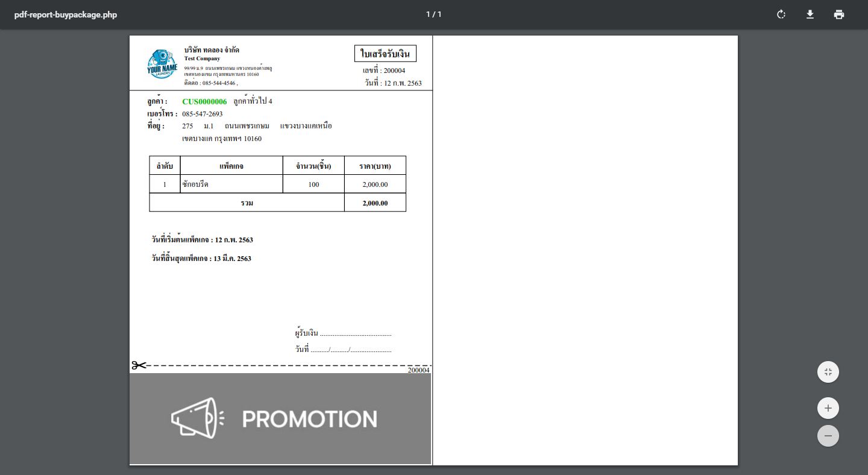Viewport: 868px width, 475px height.
Task: Click the quantity cell showing 100
Action: tap(313, 184)
